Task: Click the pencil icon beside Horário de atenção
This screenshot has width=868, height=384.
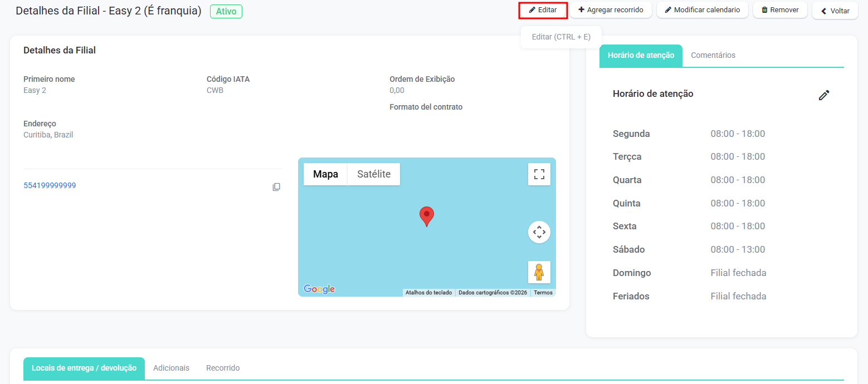Action: (824, 95)
